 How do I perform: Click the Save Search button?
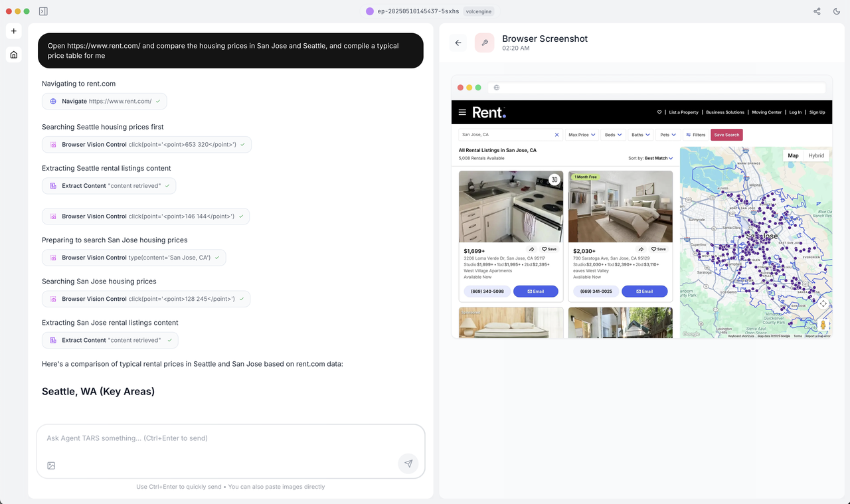726,135
